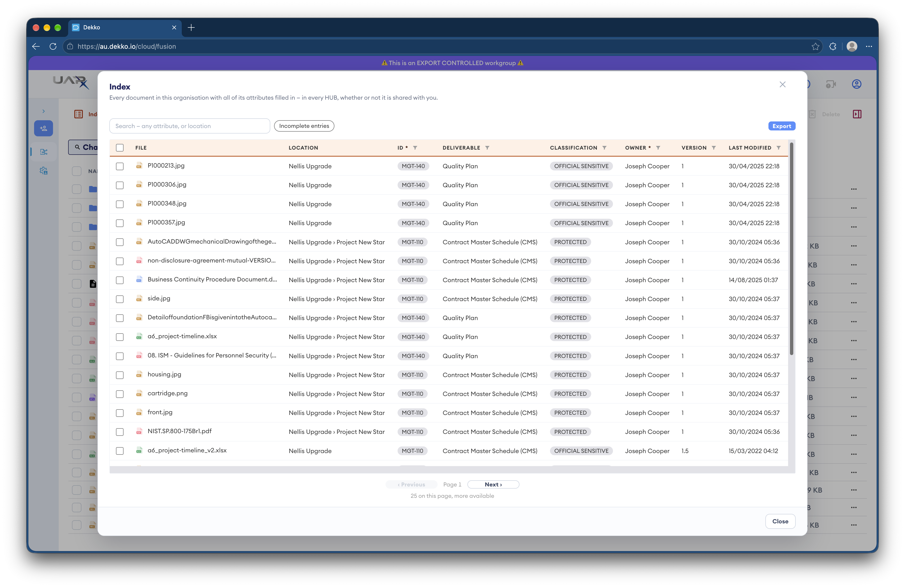Switch to the Dekko browser tab
Screen dimensions: 905x588
(x=125, y=27)
